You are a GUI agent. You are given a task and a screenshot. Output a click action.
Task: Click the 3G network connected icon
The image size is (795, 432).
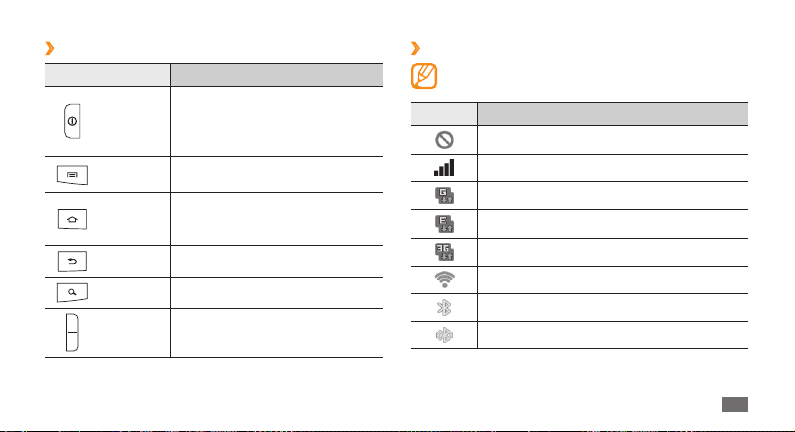(x=444, y=252)
